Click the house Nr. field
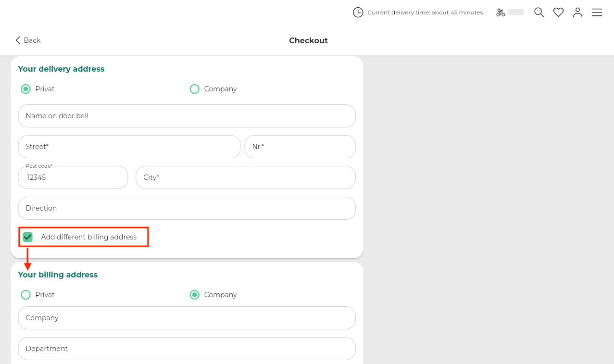614x364 pixels. [x=300, y=147]
